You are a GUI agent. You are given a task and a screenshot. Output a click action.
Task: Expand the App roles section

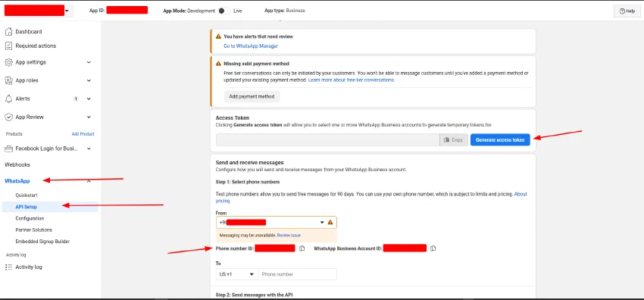coord(89,80)
